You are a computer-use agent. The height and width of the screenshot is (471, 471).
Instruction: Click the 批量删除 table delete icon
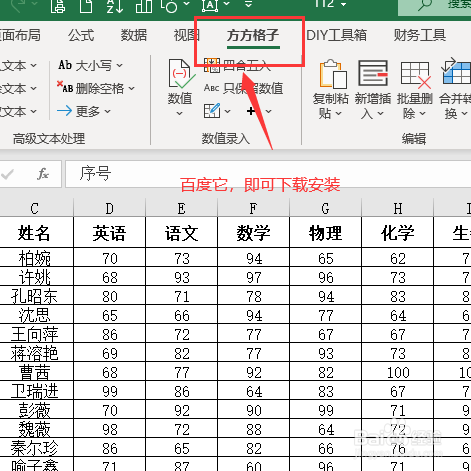(x=416, y=75)
